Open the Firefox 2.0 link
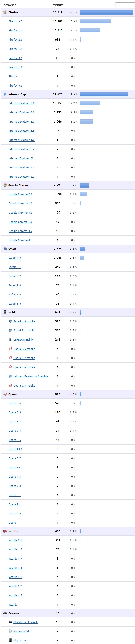135x644 pixels. [x=15, y=40]
